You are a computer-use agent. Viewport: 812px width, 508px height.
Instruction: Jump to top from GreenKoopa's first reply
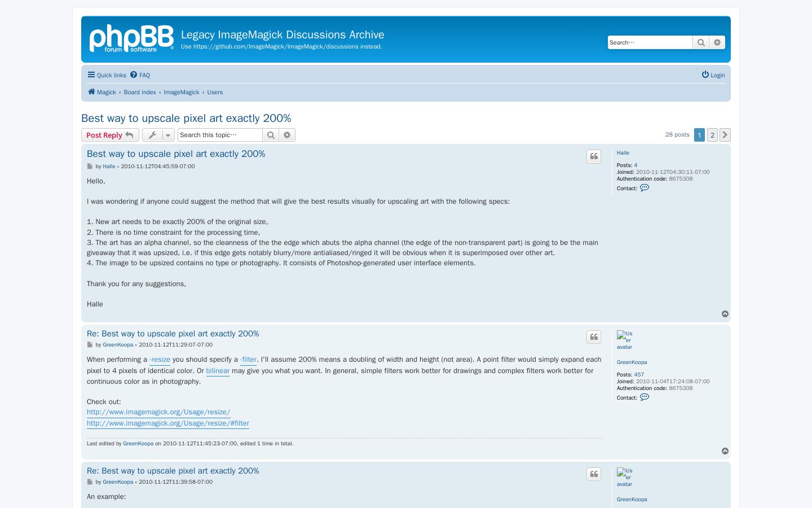pyautogui.click(x=725, y=451)
